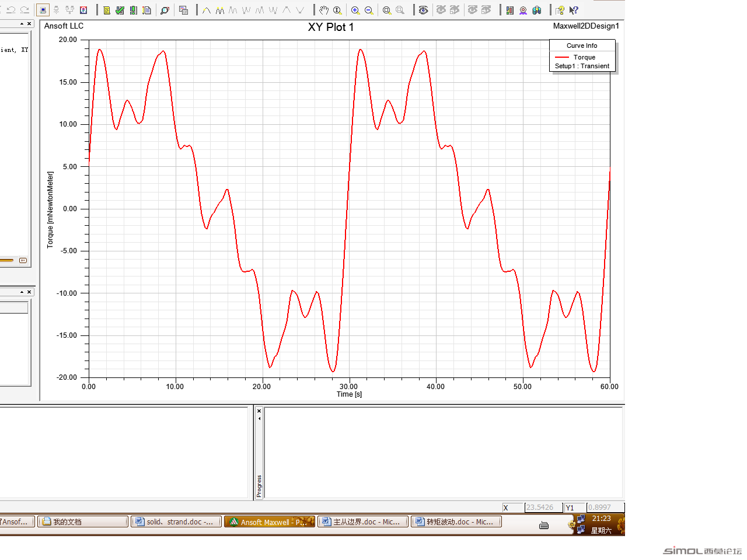Click the Undo arrow in the toolbar
Screen dimensions: 747x560
11,10
